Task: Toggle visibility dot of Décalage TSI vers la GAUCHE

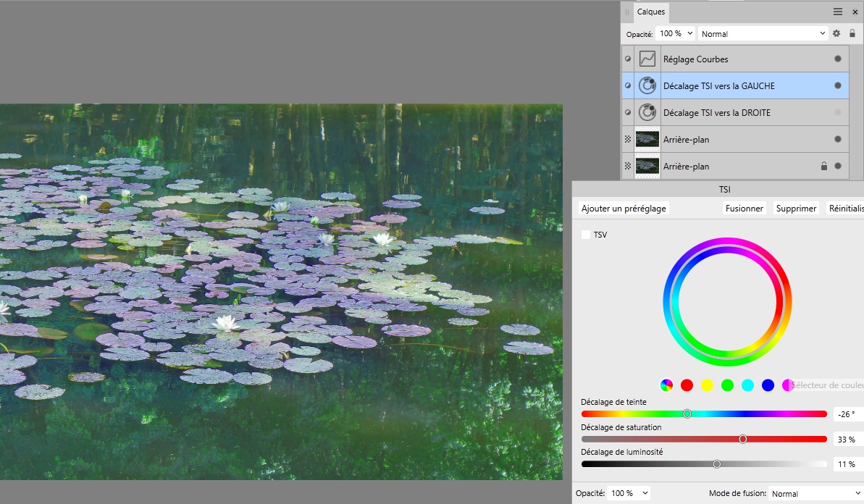Action: [x=838, y=85]
